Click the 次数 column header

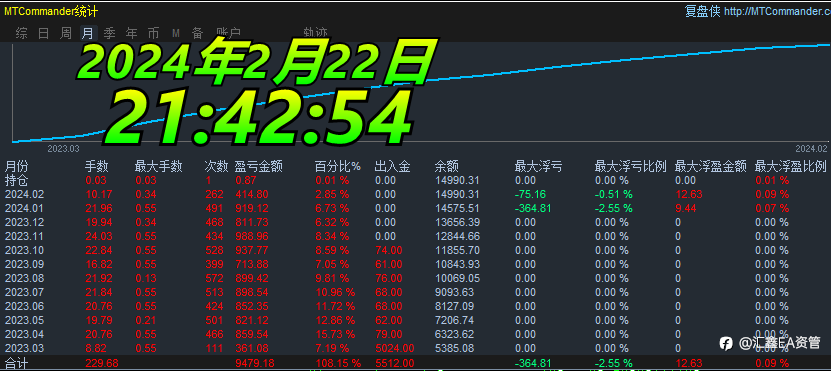pos(216,166)
